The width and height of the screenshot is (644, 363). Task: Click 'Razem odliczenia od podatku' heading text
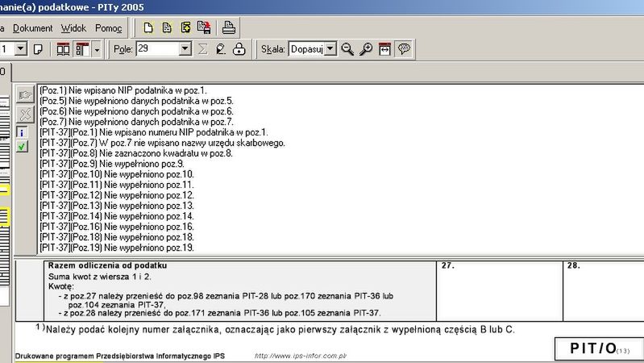click(108, 265)
